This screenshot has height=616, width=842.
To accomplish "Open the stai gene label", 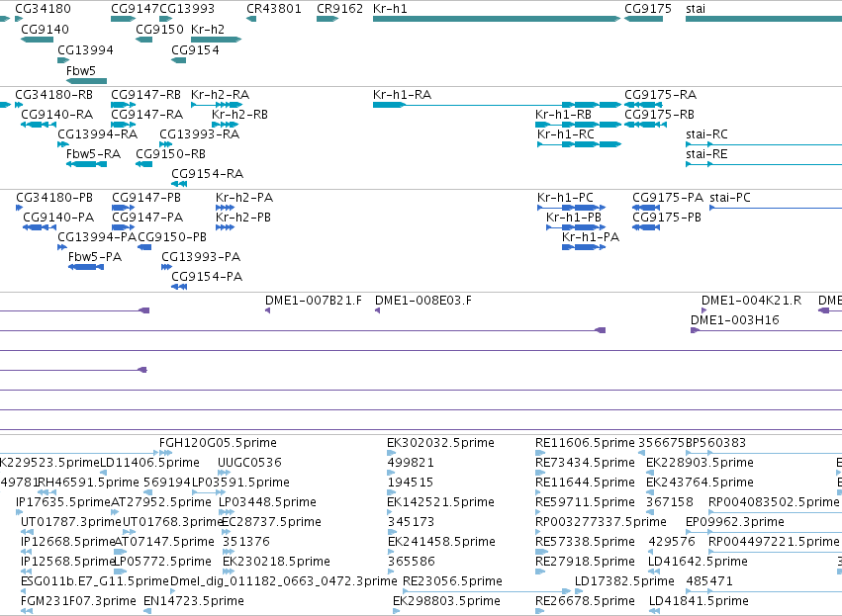I will (x=696, y=9).
